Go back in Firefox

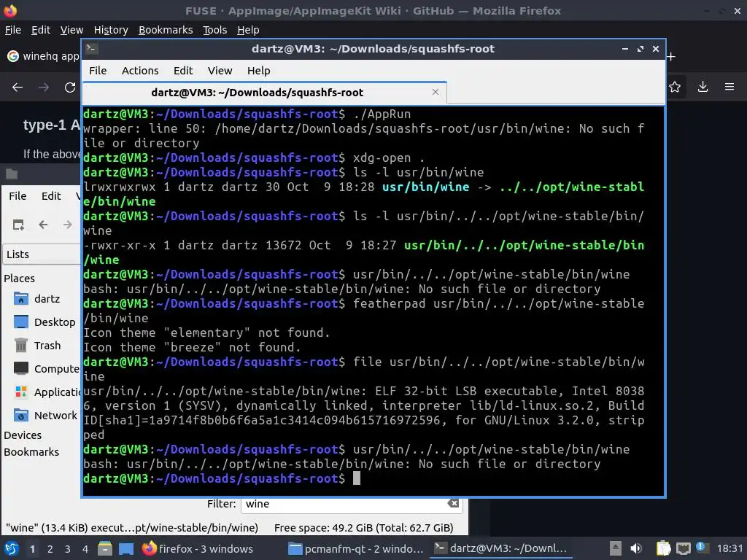coord(18,87)
